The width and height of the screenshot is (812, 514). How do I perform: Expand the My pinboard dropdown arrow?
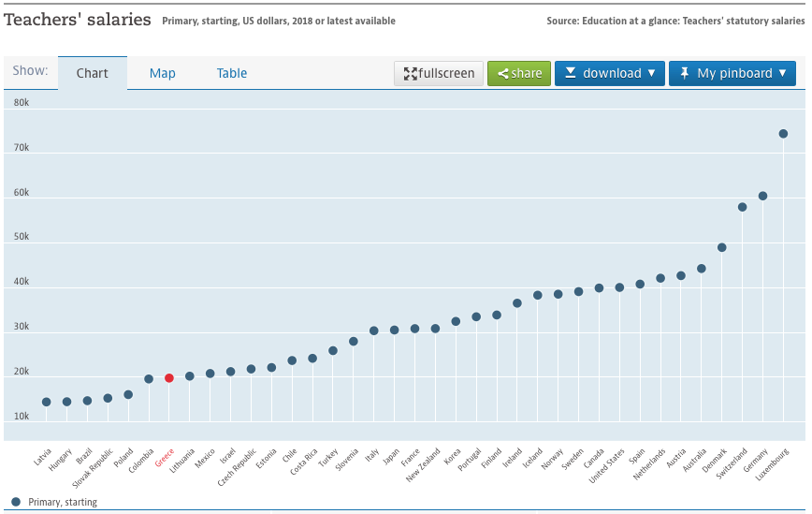(x=782, y=74)
